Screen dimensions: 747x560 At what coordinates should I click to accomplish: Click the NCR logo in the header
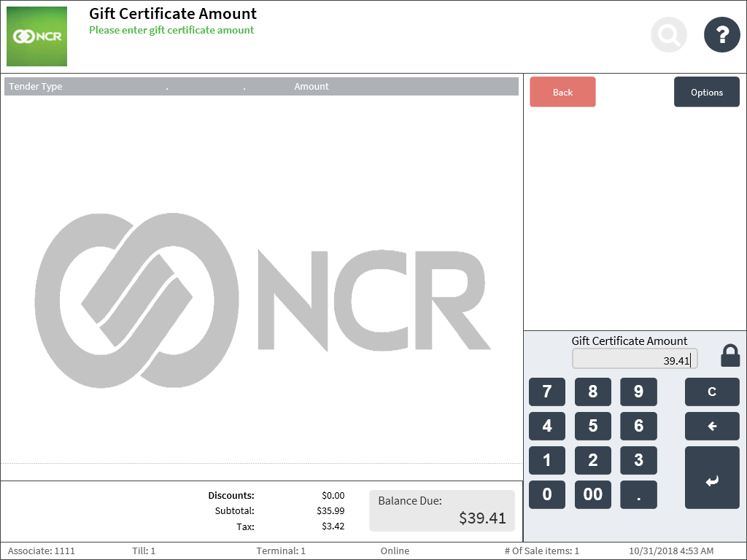coord(36,36)
